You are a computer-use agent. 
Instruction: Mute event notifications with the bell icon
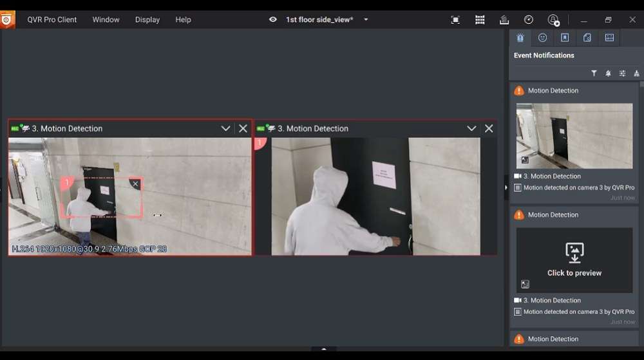point(608,73)
